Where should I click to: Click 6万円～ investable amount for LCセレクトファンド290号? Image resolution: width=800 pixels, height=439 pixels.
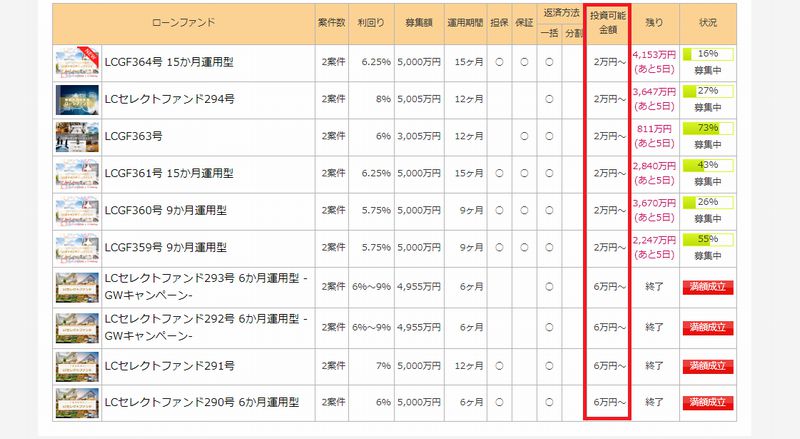pos(609,402)
